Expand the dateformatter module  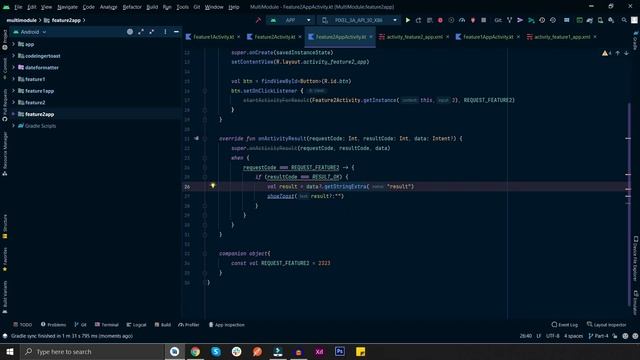13,67
